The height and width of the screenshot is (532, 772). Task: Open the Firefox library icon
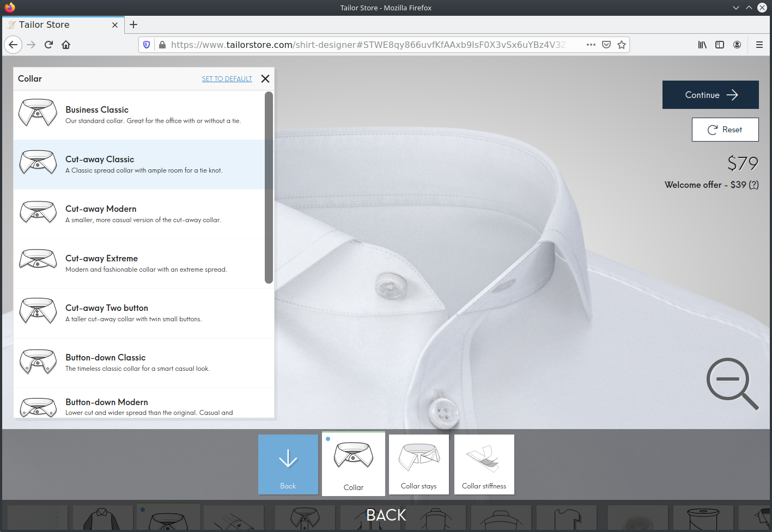(x=702, y=45)
